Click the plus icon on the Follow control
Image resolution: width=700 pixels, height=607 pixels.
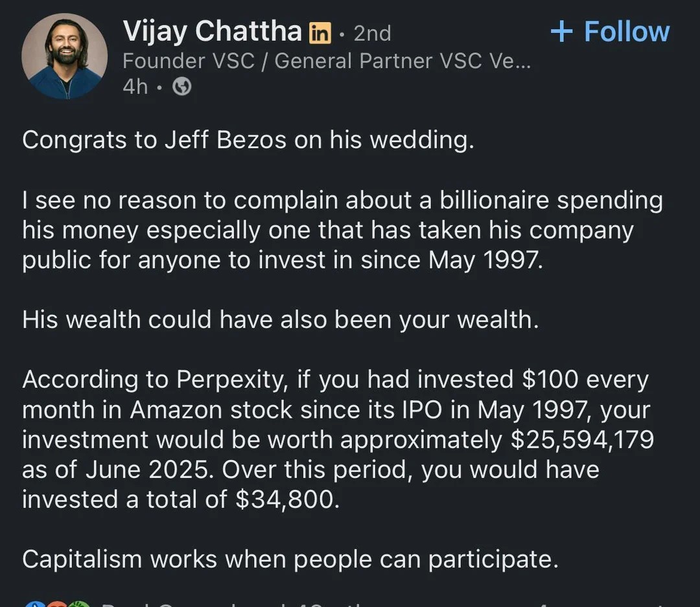click(563, 30)
